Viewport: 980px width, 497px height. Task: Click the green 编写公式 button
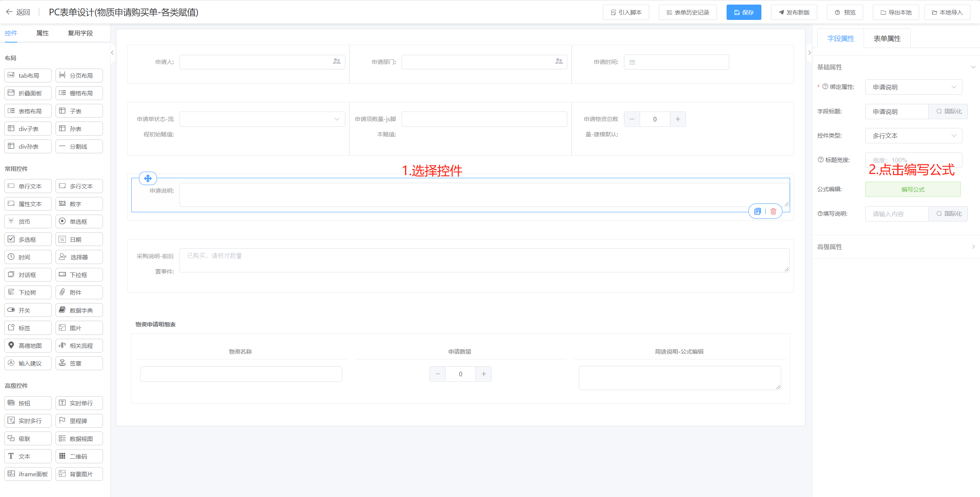click(912, 189)
